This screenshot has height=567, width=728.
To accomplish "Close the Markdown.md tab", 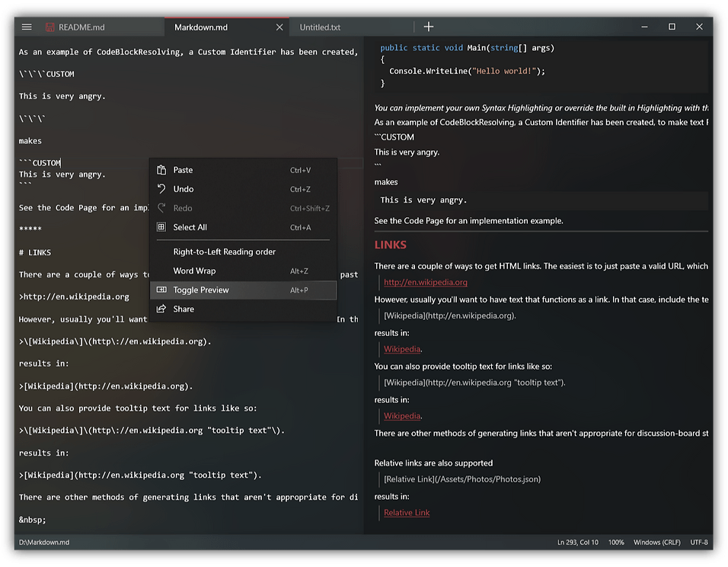I will pos(279,27).
